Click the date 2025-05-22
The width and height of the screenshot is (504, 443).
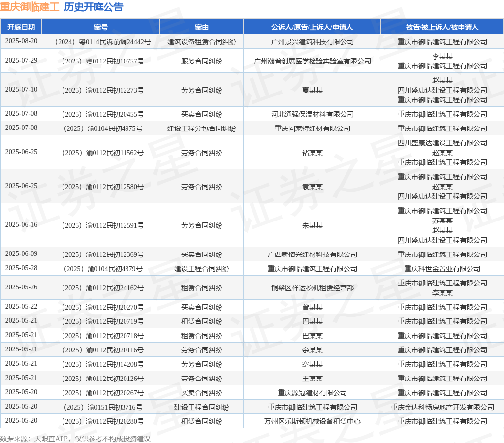(21, 307)
